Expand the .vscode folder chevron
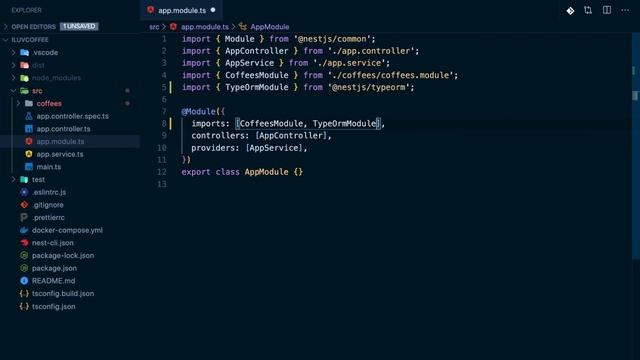 13,52
